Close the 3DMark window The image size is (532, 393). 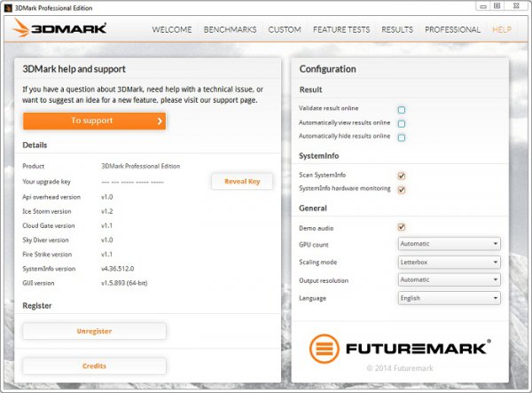click(516, 6)
